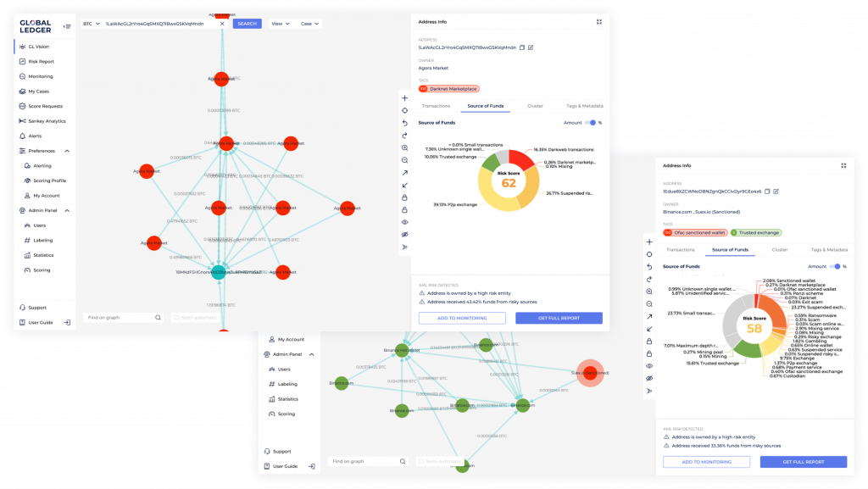868x489 pixels.
Task: Open the BTC currency dropdown
Action: point(92,24)
